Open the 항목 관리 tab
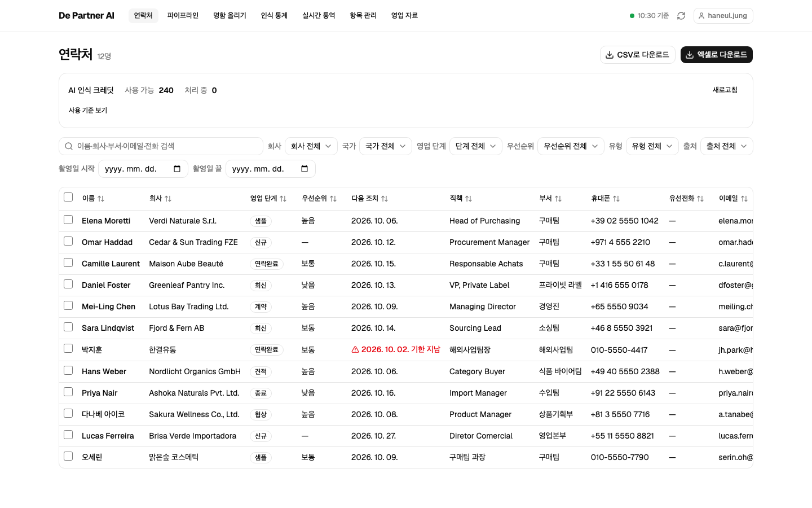 tap(363, 16)
